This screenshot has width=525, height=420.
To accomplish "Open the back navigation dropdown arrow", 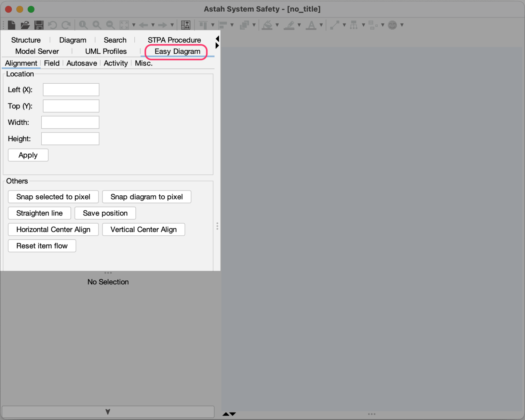I will 153,25.
